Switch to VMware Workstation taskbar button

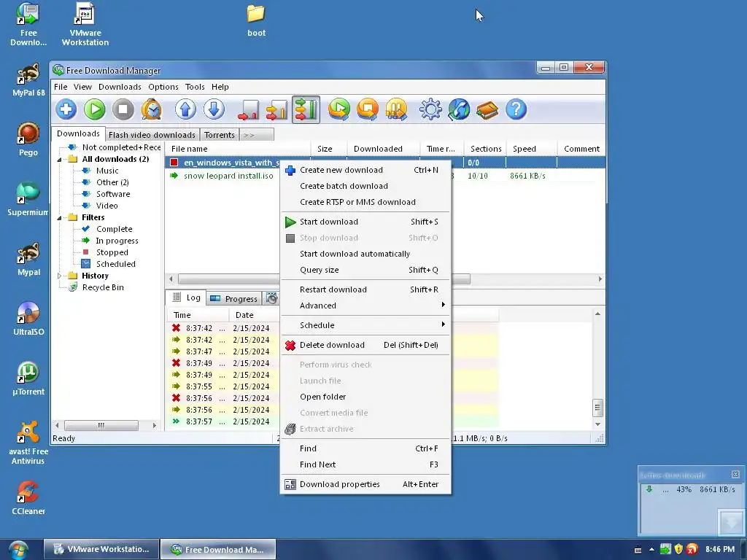(x=101, y=549)
